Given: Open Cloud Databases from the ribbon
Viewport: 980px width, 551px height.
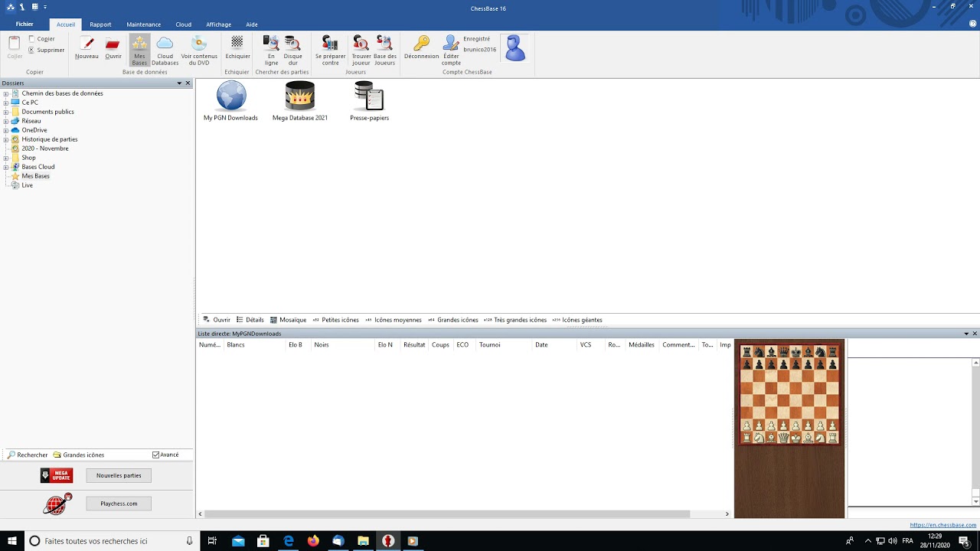Looking at the screenshot, I should click(165, 51).
